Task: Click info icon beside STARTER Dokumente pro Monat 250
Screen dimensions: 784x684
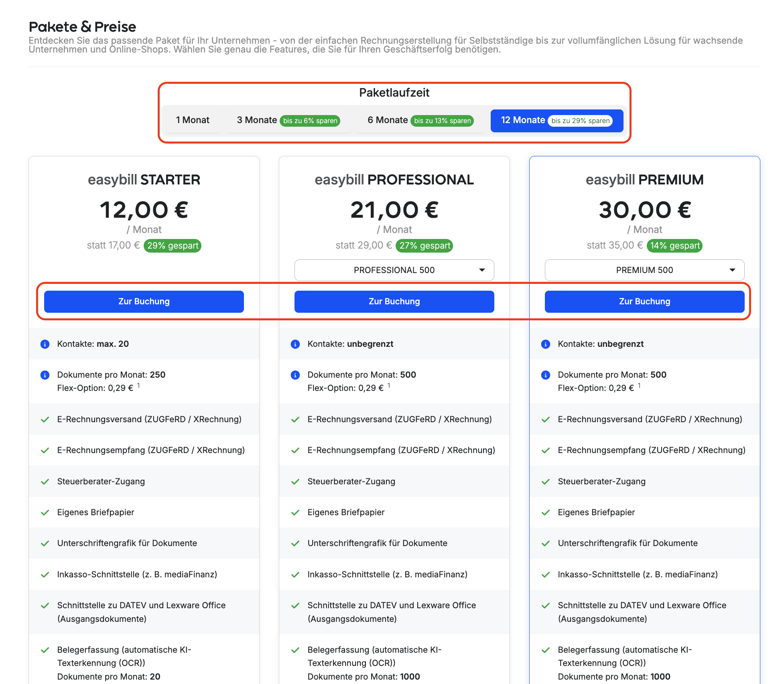Action: [x=45, y=375]
